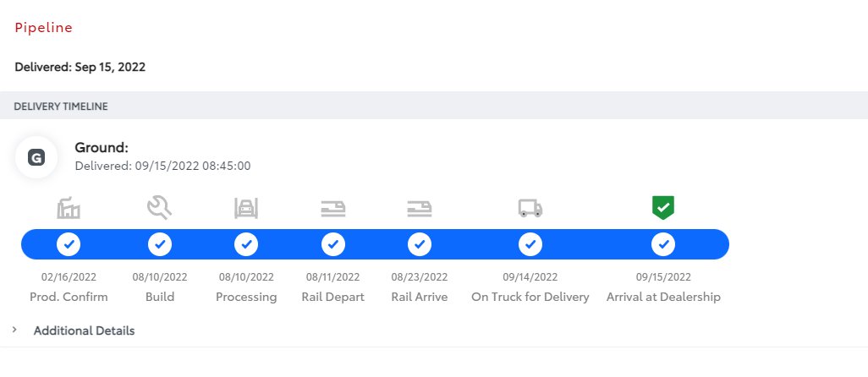Click the Pipeline heading
This screenshot has width=868, height=377.
click(x=44, y=28)
